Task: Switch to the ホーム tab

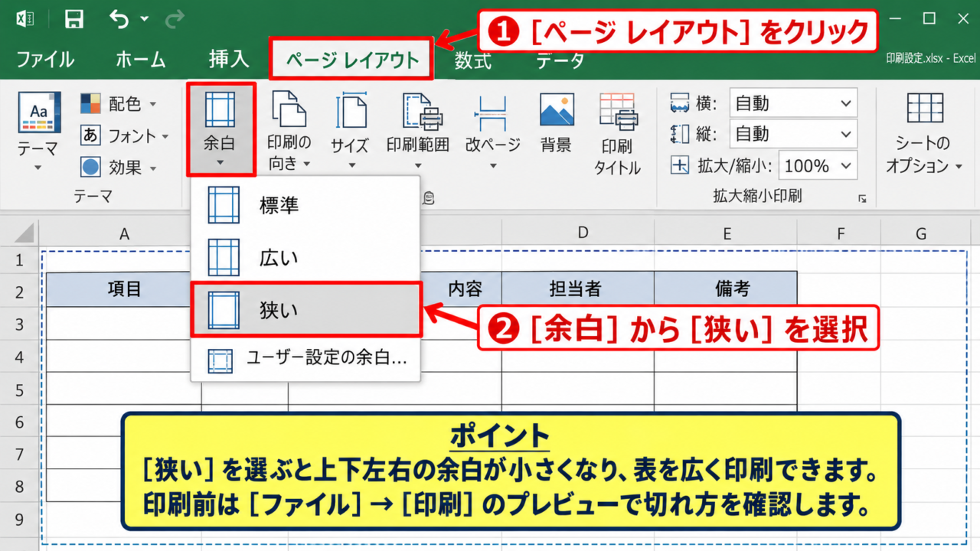Action: click(x=141, y=60)
